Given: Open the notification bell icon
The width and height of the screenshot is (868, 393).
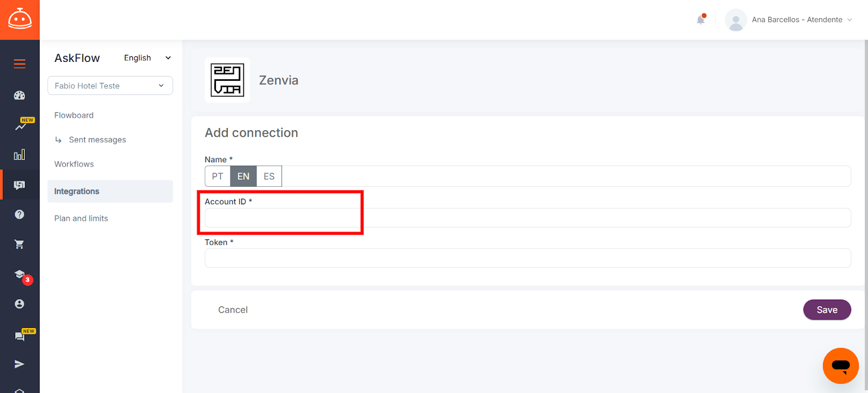Looking at the screenshot, I should 701,20.
